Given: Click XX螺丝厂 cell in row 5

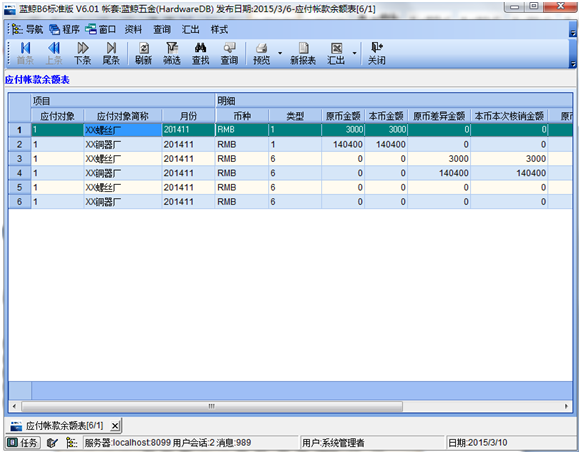Looking at the screenshot, I should pyautogui.click(x=123, y=188).
